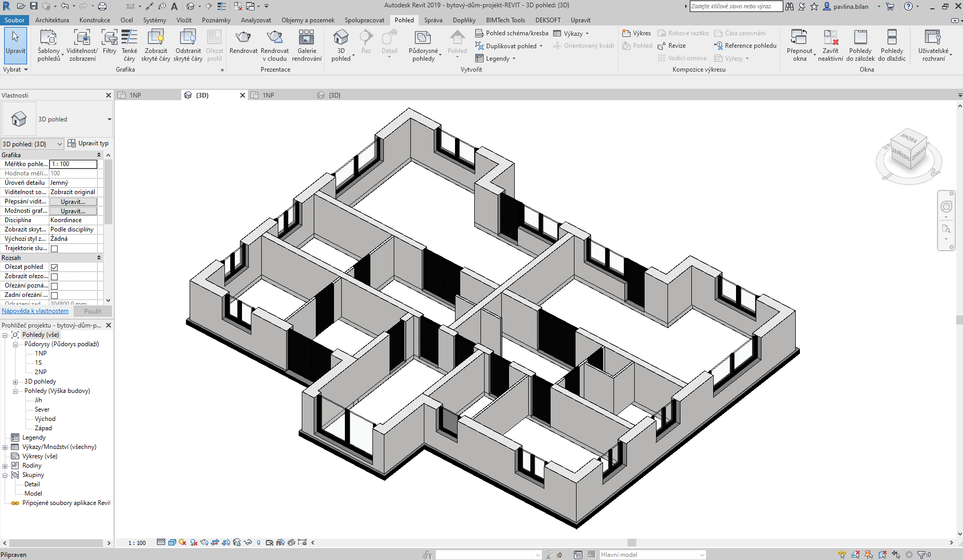963x560 pixels.
Task: Open Rendrovat v cloudu
Action: pos(275,45)
